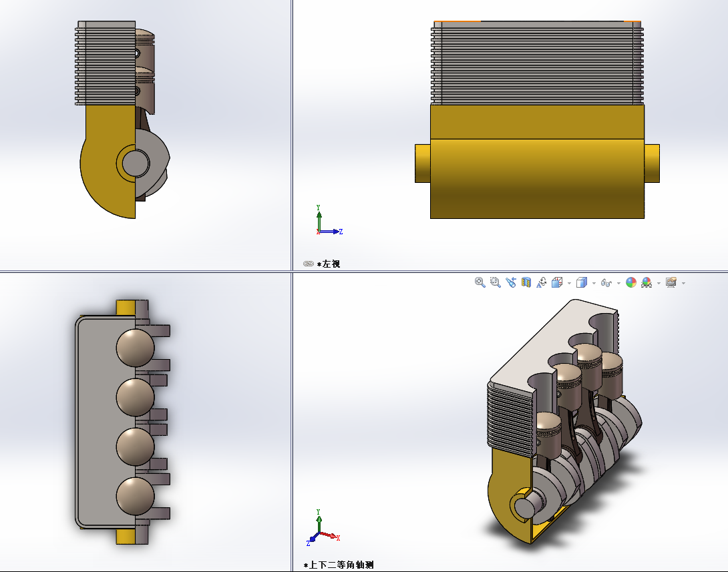Click the View Settings monitor icon
Image resolution: width=728 pixels, height=572 pixels.
click(x=671, y=282)
